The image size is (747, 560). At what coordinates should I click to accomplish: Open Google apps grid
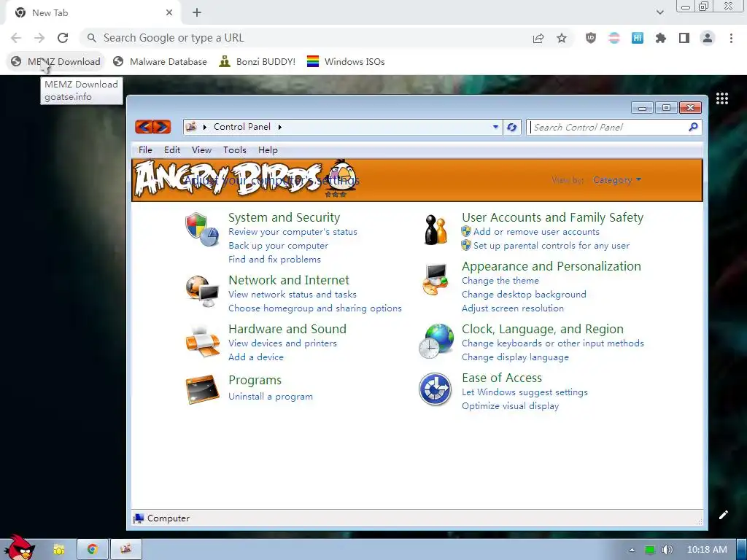722,98
